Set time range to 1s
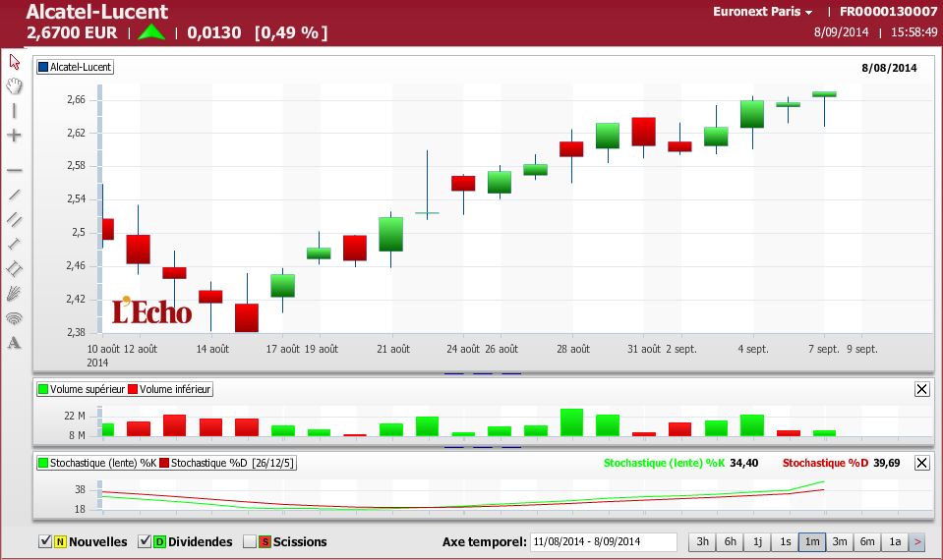This screenshot has height=560, width=943. pyautogui.click(x=786, y=542)
